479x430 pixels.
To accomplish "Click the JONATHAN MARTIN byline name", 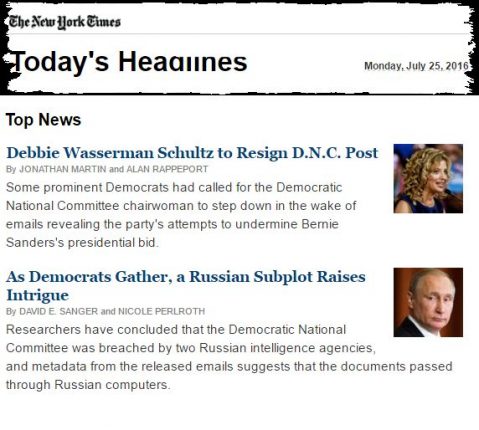I will pyautogui.click(x=63, y=169).
